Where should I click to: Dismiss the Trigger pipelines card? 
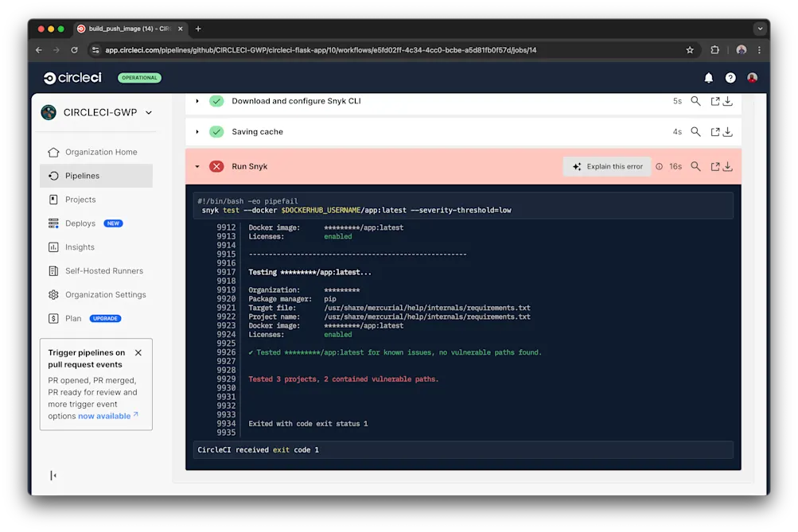tap(138, 352)
